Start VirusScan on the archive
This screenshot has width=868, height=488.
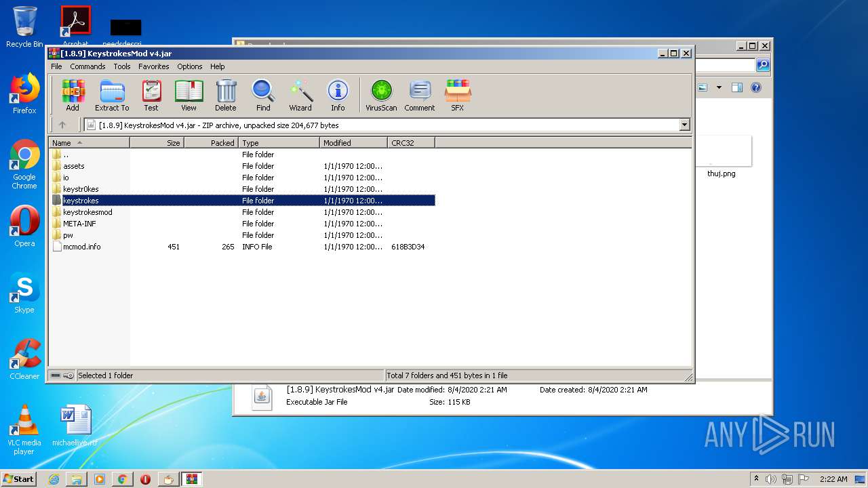coord(381,95)
